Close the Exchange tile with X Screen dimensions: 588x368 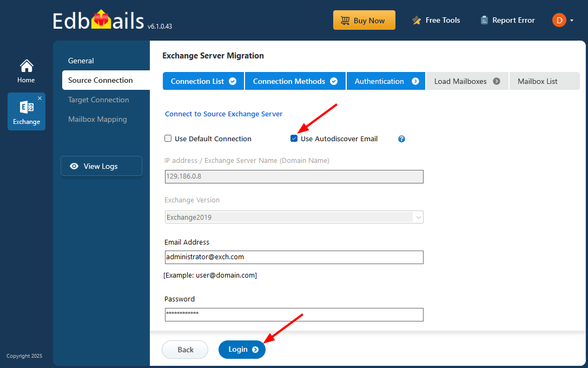click(39, 98)
